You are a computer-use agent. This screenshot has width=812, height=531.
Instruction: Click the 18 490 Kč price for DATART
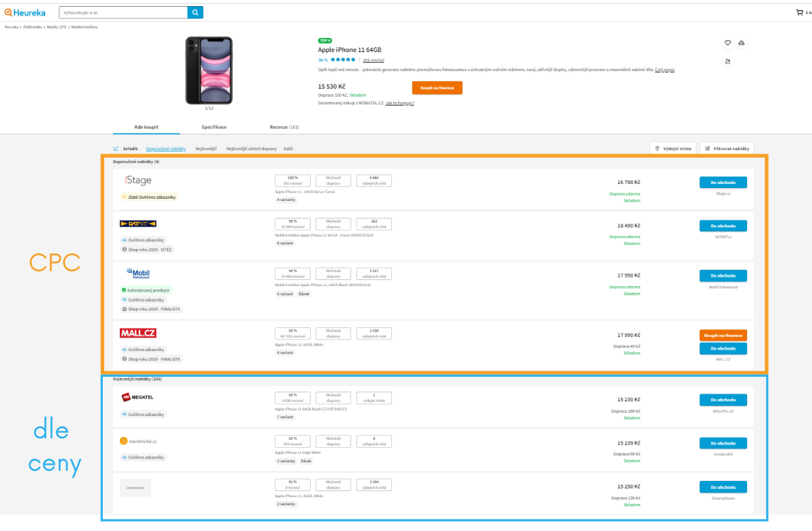coord(629,225)
